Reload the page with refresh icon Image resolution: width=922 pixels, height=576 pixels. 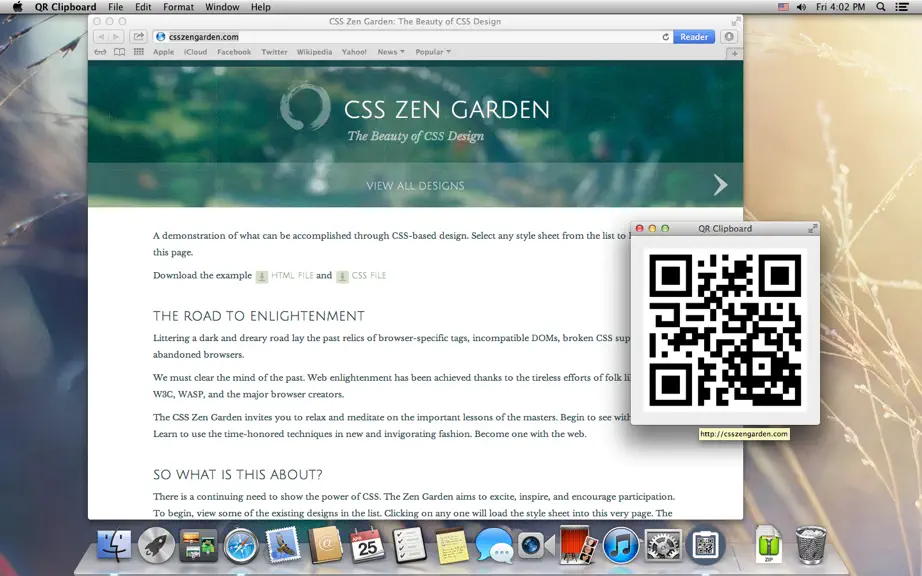coord(666,36)
